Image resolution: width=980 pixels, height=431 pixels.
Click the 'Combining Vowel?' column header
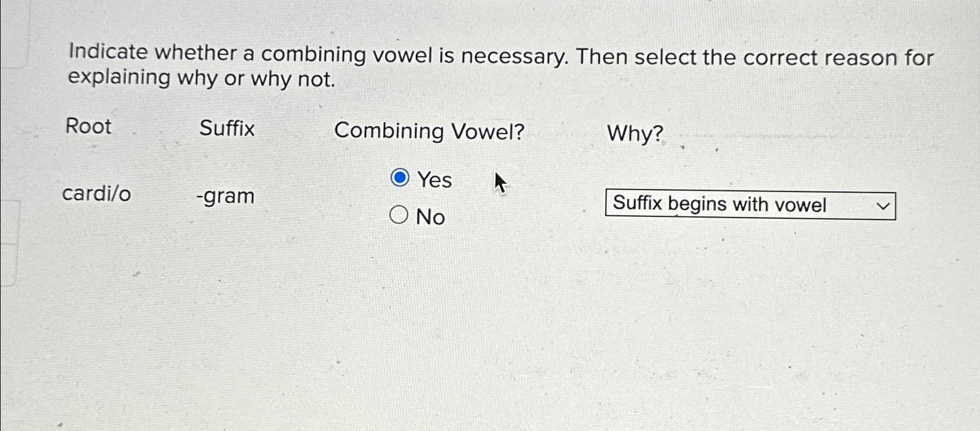430,131
